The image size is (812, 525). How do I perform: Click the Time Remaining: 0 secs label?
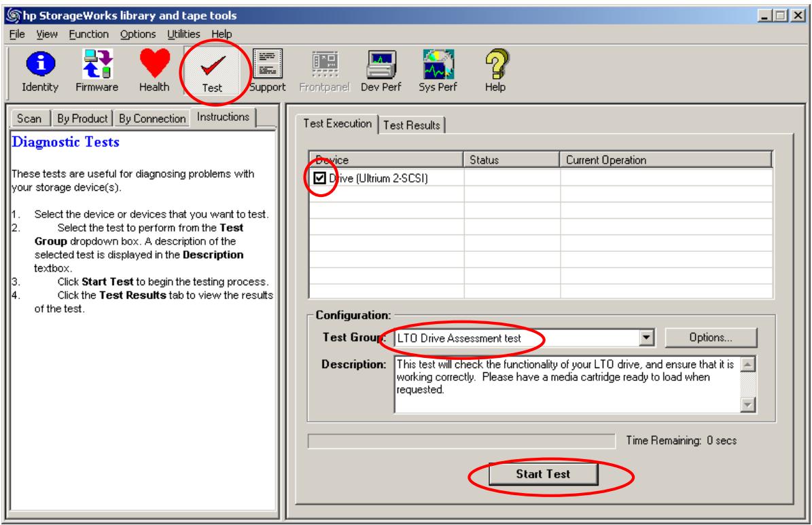tap(681, 441)
